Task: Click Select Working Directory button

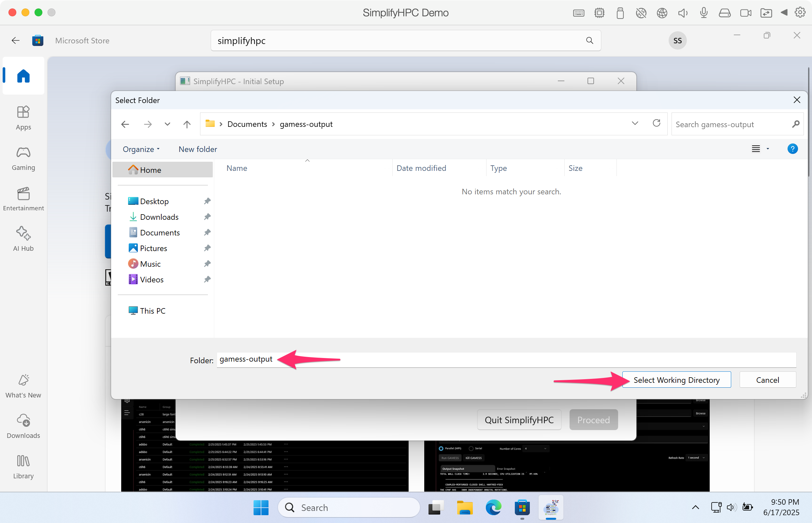Action: tap(676, 380)
